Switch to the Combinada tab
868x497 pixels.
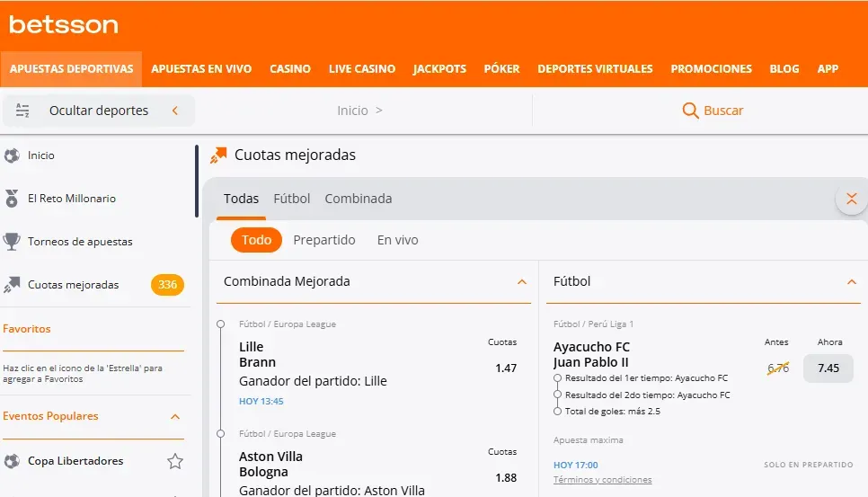[359, 199]
